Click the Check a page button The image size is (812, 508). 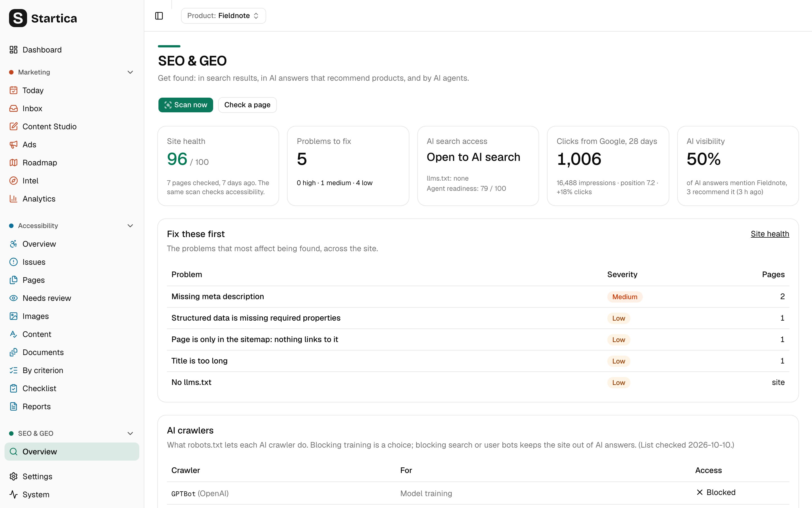[x=247, y=105]
